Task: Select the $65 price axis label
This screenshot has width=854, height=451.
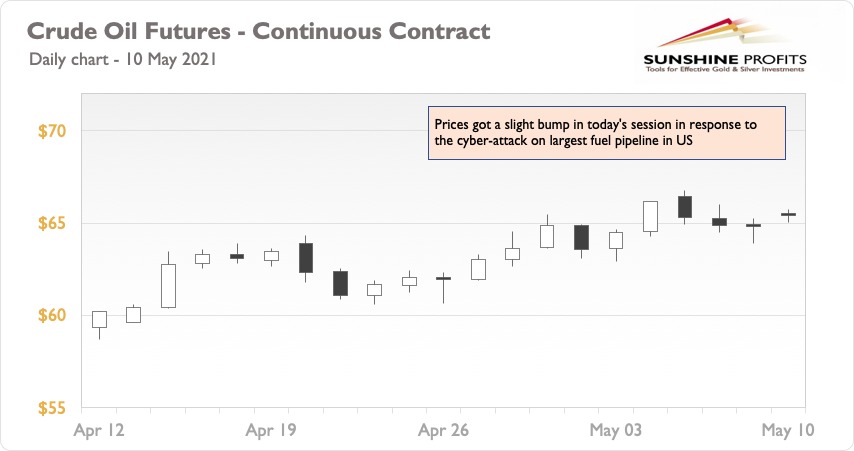Action: coord(52,223)
